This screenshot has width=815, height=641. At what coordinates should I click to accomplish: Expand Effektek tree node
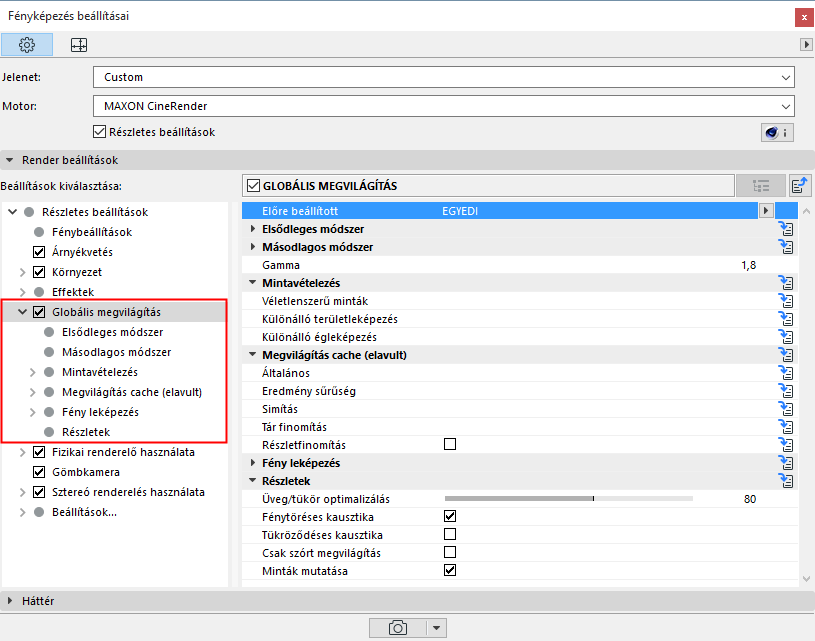coord(22,292)
